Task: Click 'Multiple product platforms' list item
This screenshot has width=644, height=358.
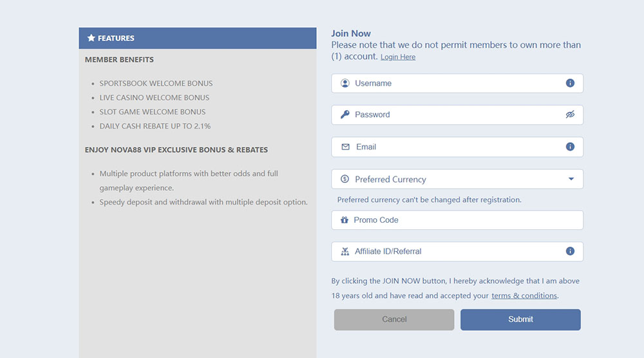Action: [189, 181]
